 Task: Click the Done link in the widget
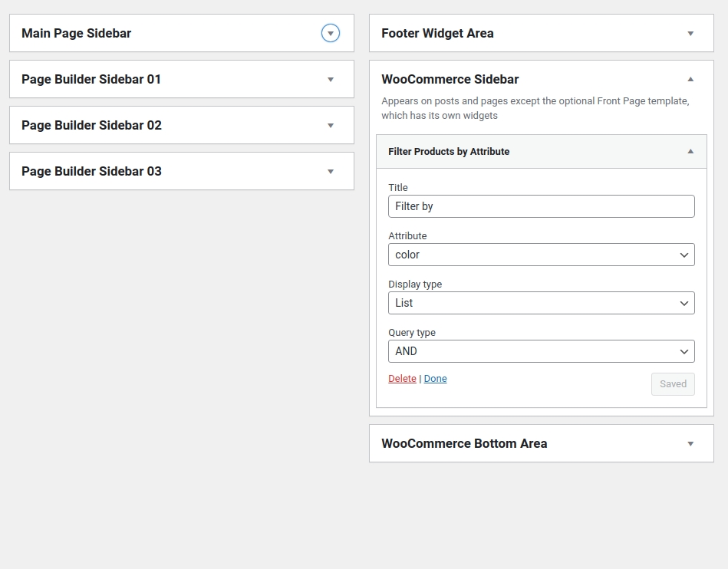click(x=435, y=379)
